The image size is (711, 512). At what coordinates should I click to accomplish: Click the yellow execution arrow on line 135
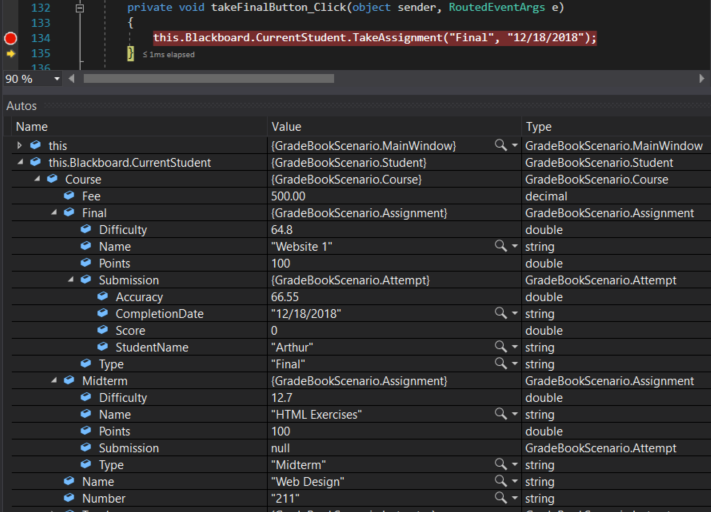tap(10, 54)
